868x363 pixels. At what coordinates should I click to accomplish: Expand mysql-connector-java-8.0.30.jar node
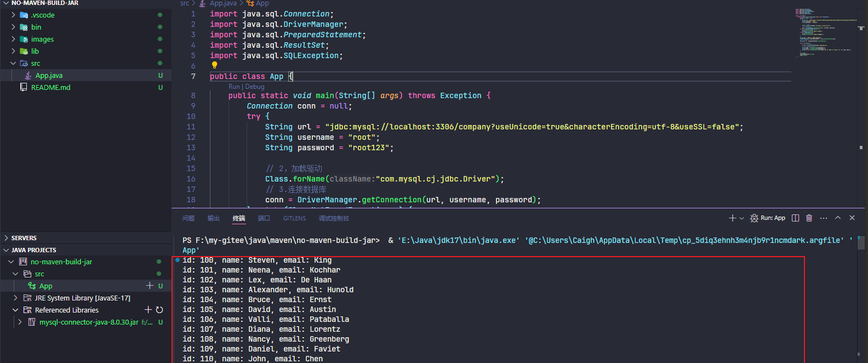[20, 322]
